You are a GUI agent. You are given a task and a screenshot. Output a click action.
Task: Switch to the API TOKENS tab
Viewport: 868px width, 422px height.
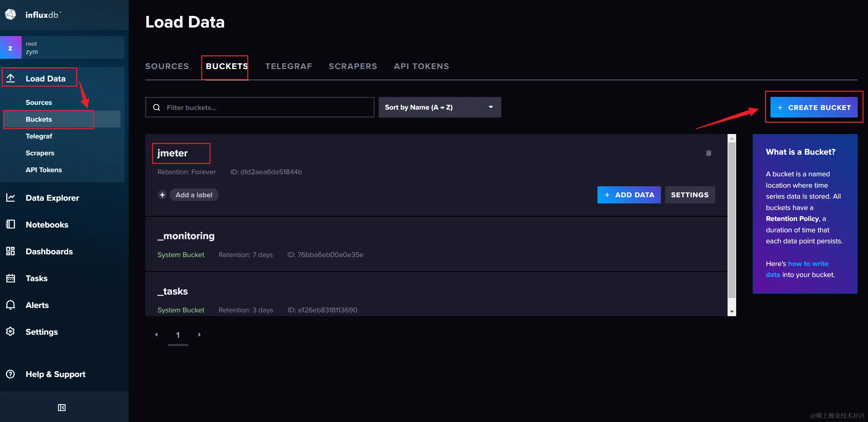421,66
